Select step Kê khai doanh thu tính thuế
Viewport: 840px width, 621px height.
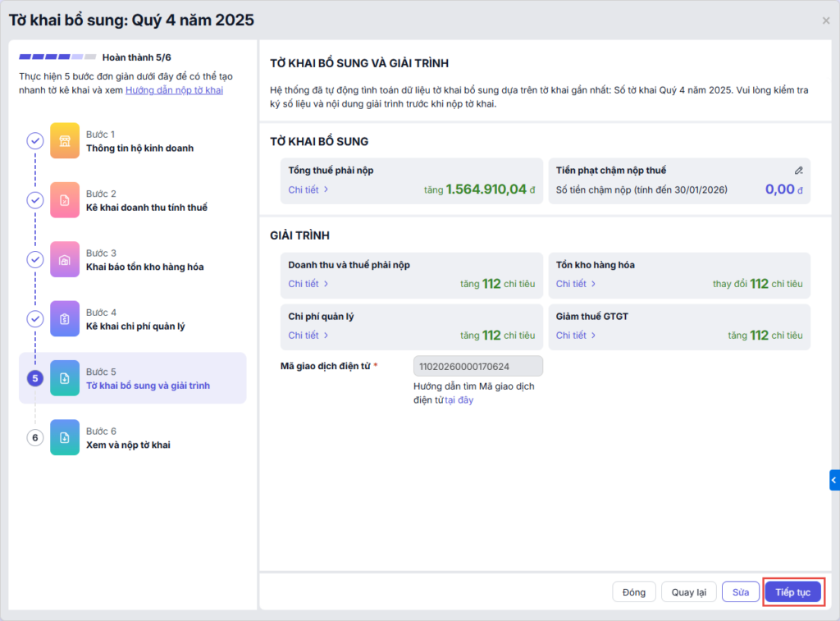tap(147, 208)
